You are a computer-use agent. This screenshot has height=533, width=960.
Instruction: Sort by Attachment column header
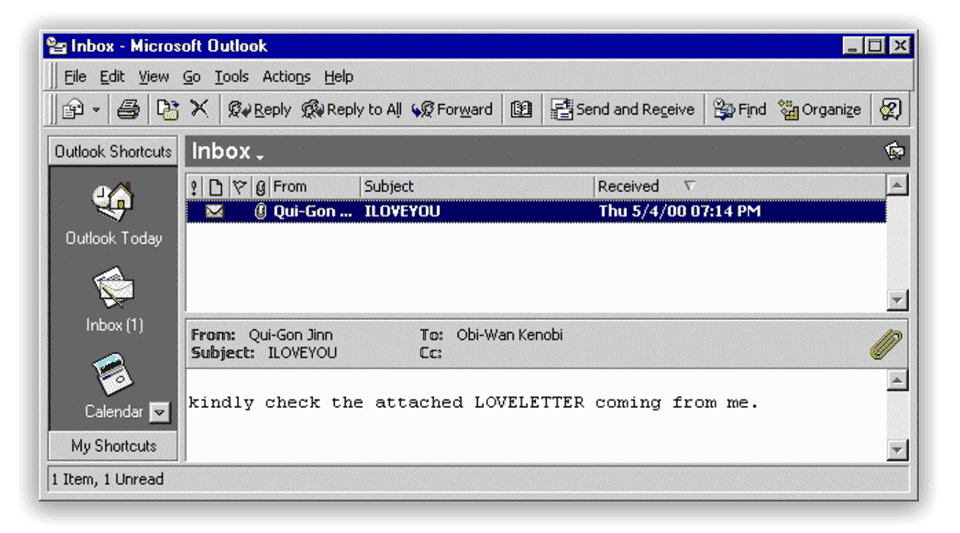point(260,187)
